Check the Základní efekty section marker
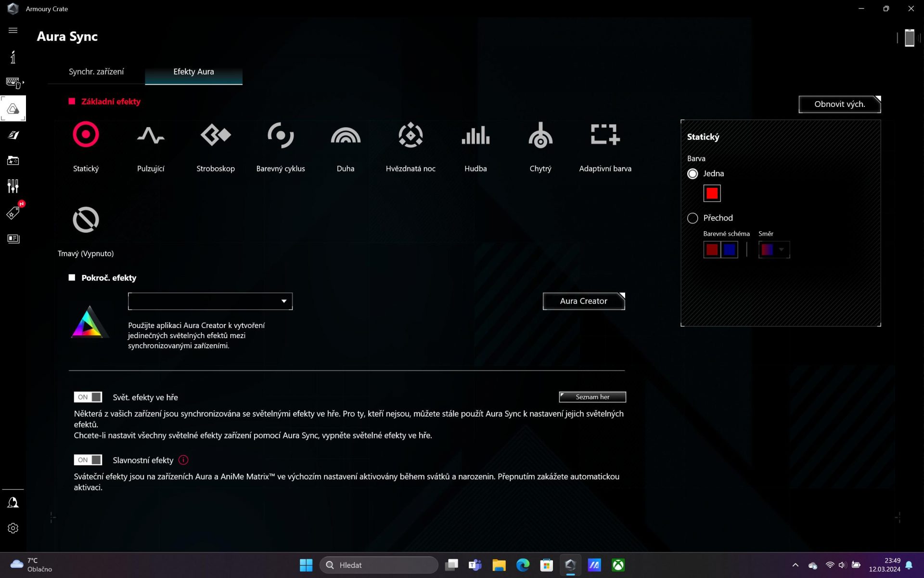The image size is (924, 578). click(72, 101)
